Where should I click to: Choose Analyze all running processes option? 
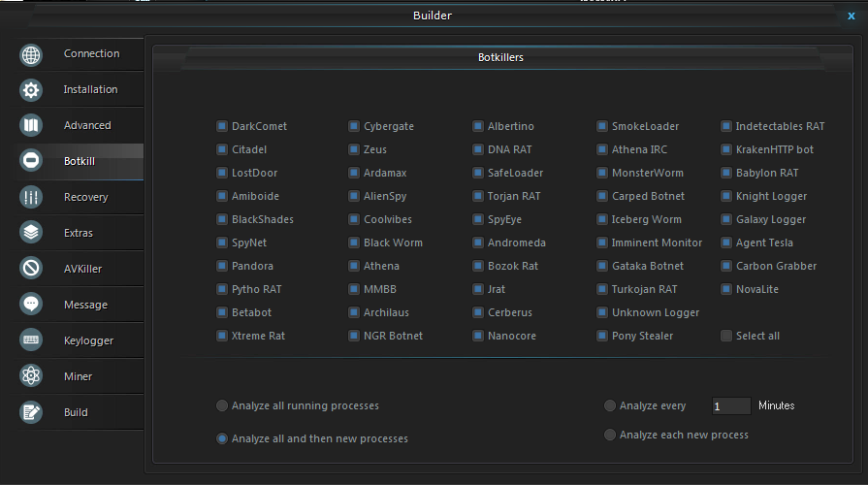click(x=222, y=405)
